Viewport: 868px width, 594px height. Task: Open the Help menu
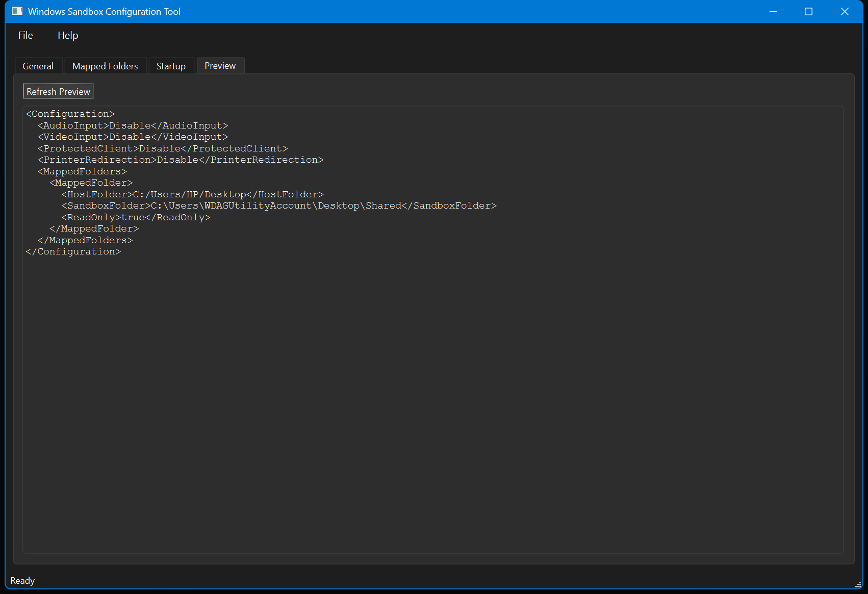tap(68, 35)
